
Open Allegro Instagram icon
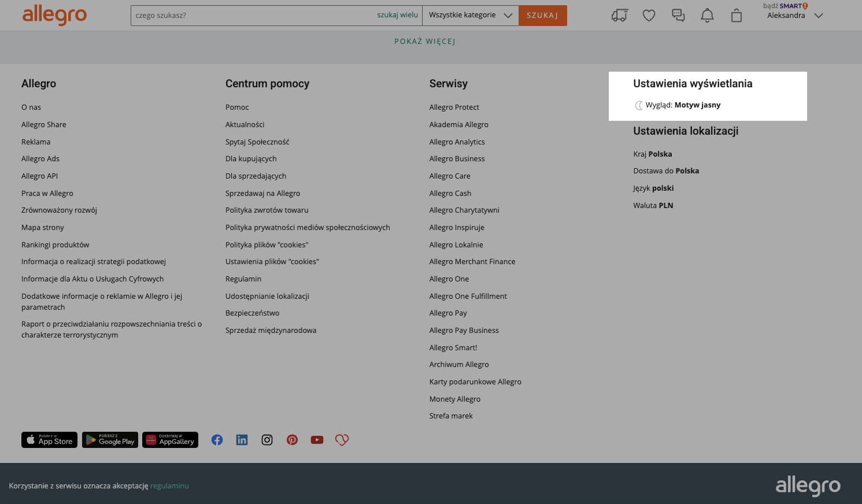tap(267, 440)
